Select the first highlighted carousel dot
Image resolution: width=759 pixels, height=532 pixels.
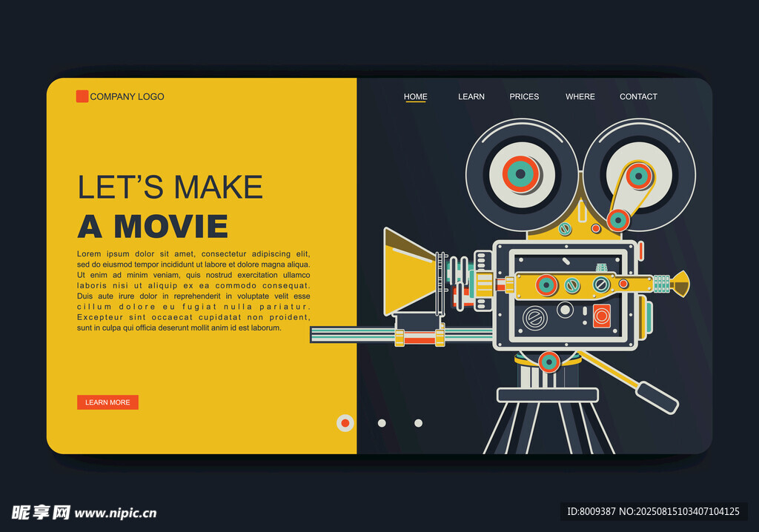click(345, 423)
